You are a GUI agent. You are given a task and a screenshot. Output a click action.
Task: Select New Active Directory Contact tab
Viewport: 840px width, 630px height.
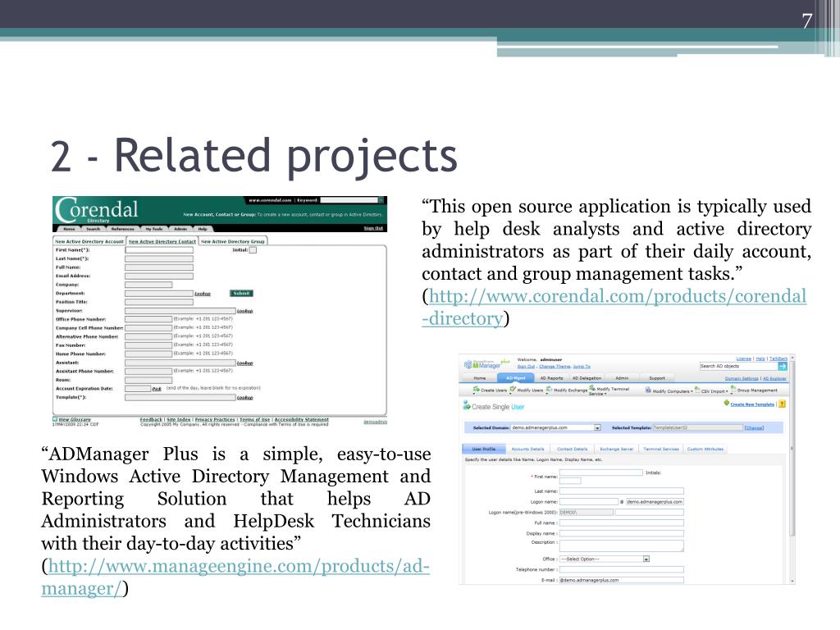pyautogui.click(x=162, y=241)
